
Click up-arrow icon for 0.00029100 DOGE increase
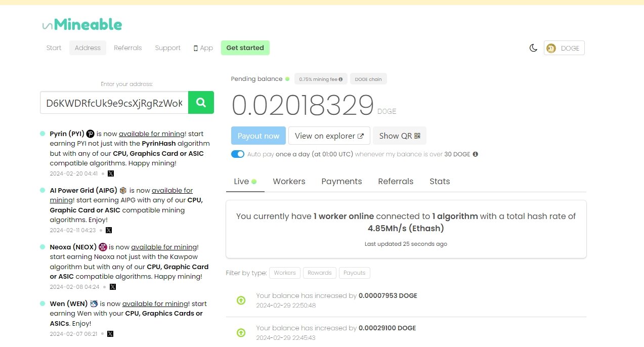click(241, 333)
